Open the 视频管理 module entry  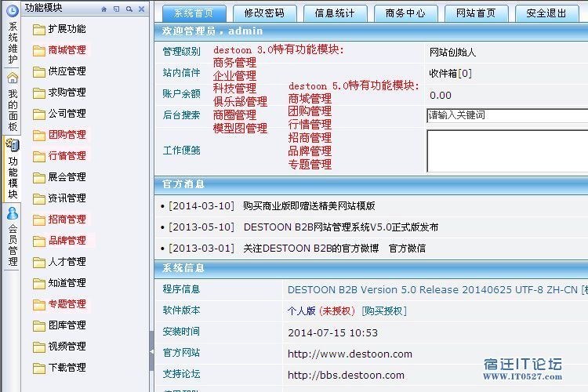(67, 347)
